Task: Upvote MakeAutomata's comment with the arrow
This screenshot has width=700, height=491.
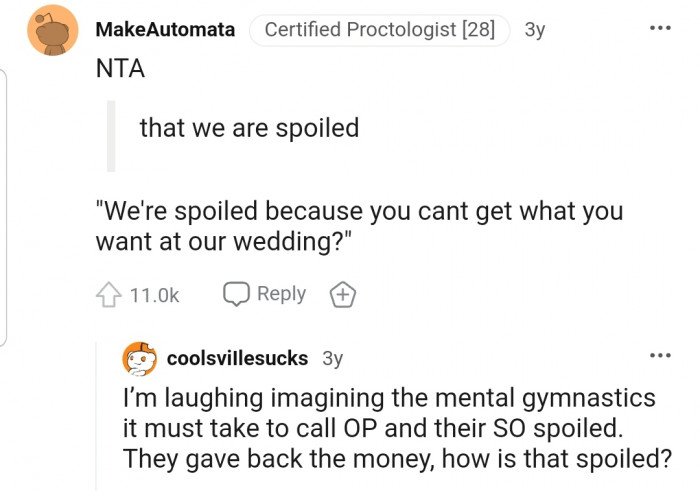Action: (110, 295)
